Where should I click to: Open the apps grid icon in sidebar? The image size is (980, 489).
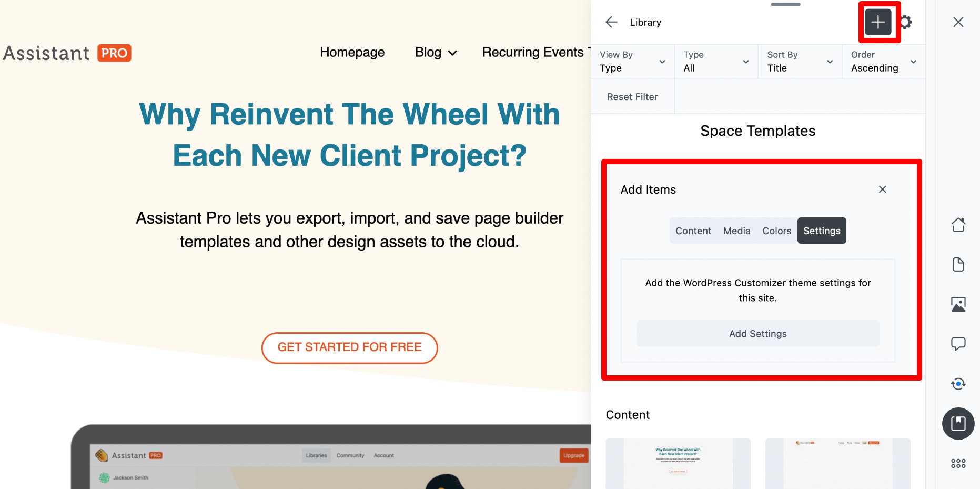coord(958,463)
